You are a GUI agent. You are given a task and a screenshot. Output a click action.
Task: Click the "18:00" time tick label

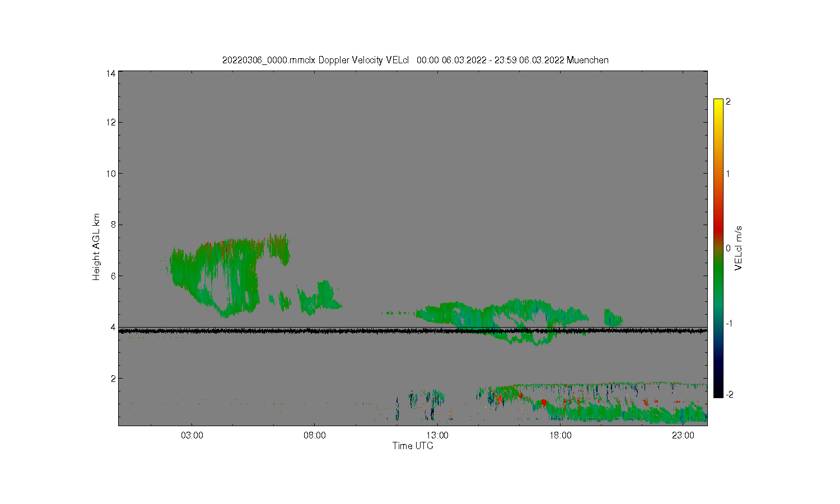561,436
